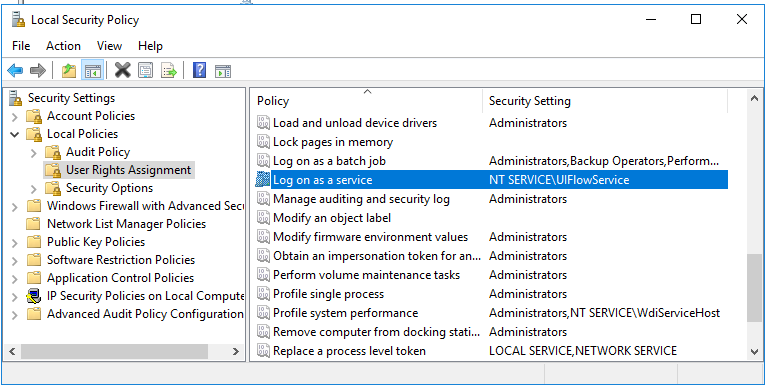This screenshot has height=385, width=766.
Task: Expand the Audit Policy node
Action: tap(34, 153)
